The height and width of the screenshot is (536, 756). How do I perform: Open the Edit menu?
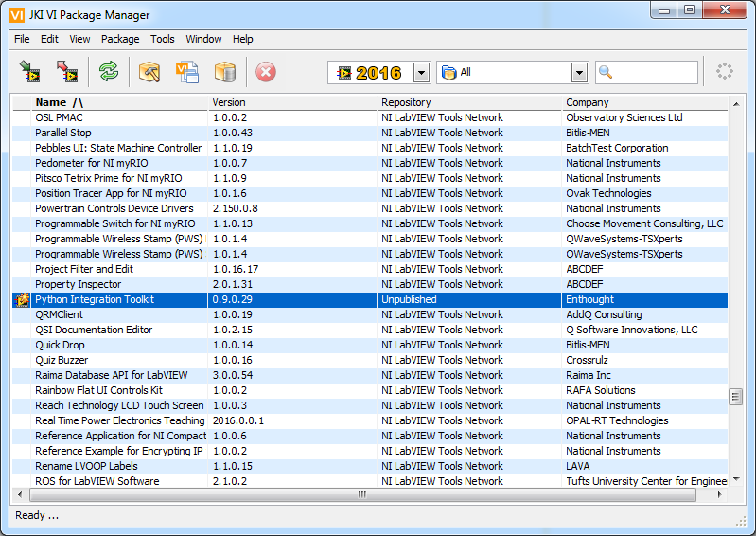point(49,39)
